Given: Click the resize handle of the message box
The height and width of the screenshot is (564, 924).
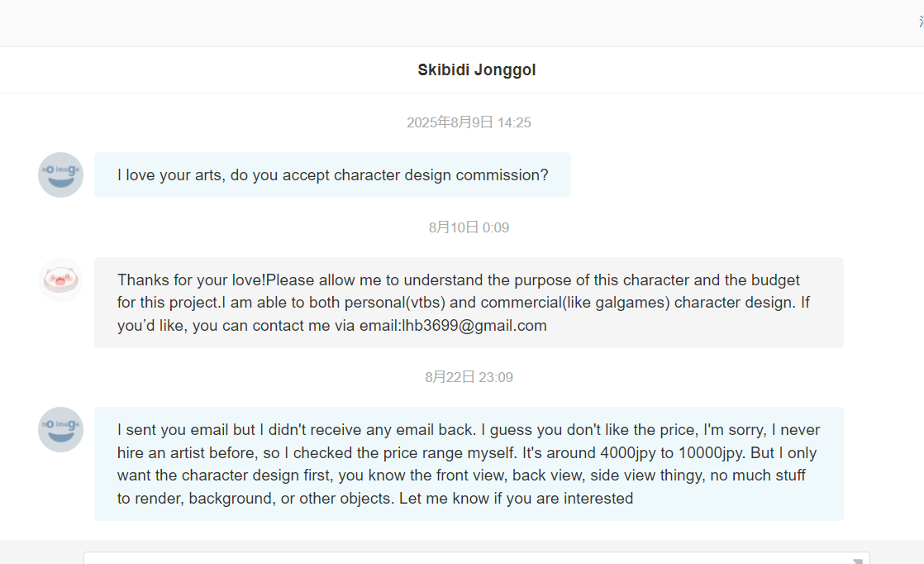Looking at the screenshot, I should tap(858, 560).
